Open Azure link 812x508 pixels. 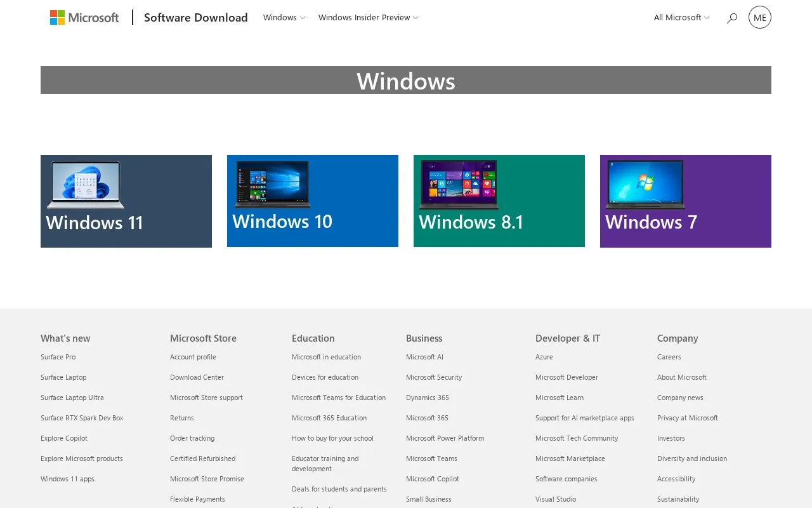(544, 357)
